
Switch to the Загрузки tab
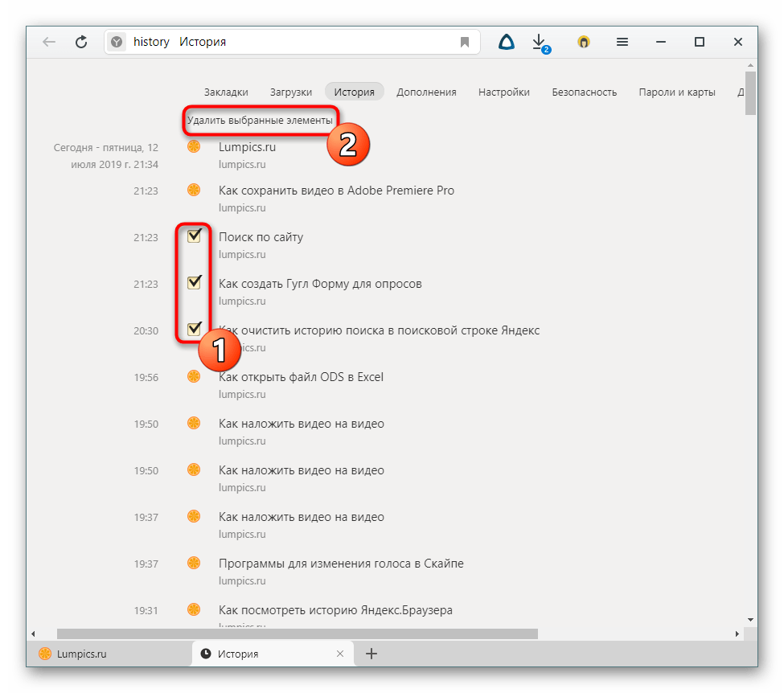click(x=291, y=92)
